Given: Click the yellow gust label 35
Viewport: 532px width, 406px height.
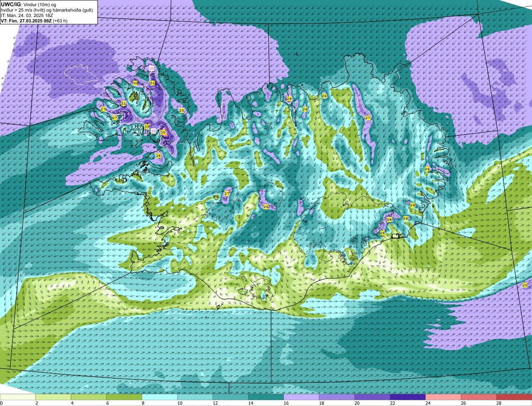Looking at the screenshot, I should (163, 132).
